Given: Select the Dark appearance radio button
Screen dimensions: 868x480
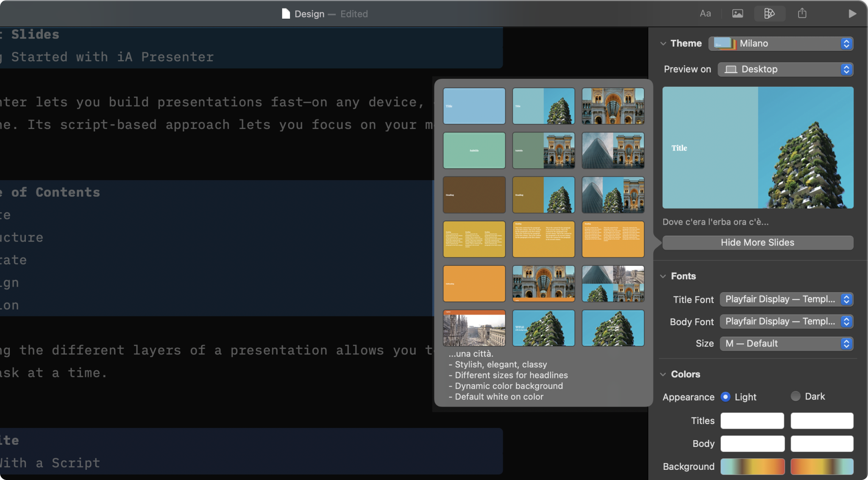Looking at the screenshot, I should coord(796,396).
